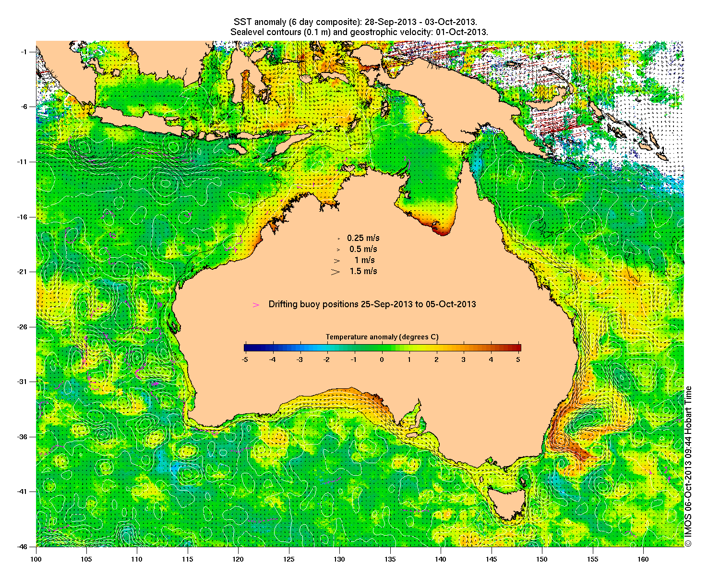Click longitude axis label 160
The width and height of the screenshot is (720, 588).
[x=643, y=559]
